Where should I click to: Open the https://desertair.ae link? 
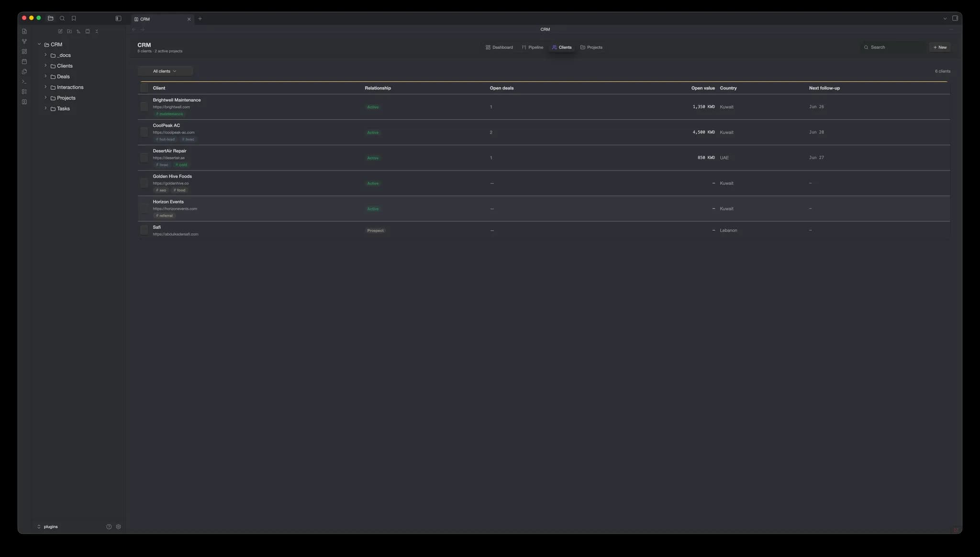(168, 158)
